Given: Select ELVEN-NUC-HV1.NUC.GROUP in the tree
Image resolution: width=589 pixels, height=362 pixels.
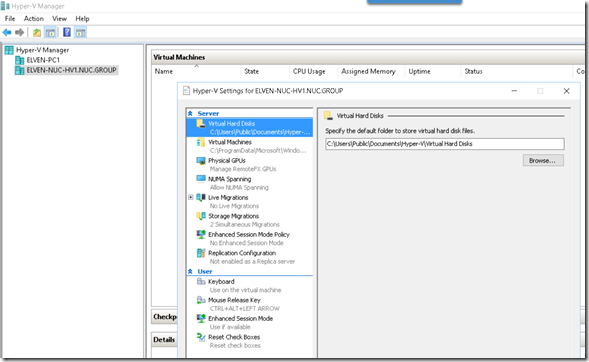Looking at the screenshot, I should tap(71, 70).
